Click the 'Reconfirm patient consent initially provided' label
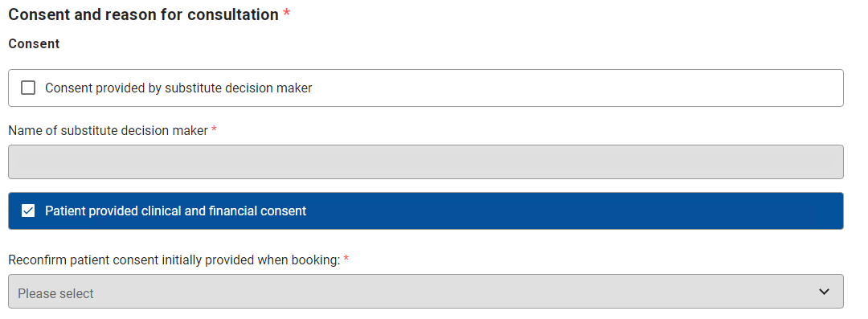Viewport: 868px width, 319px height. [174, 260]
